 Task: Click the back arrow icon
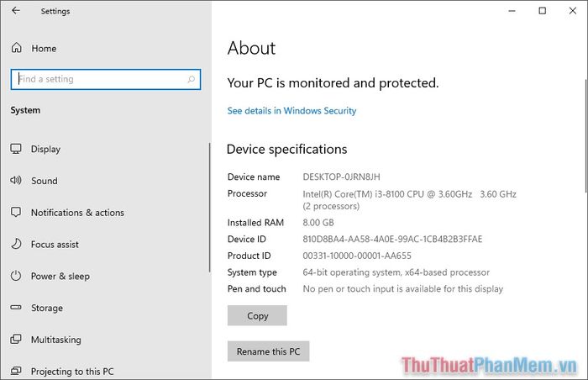[16, 11]
